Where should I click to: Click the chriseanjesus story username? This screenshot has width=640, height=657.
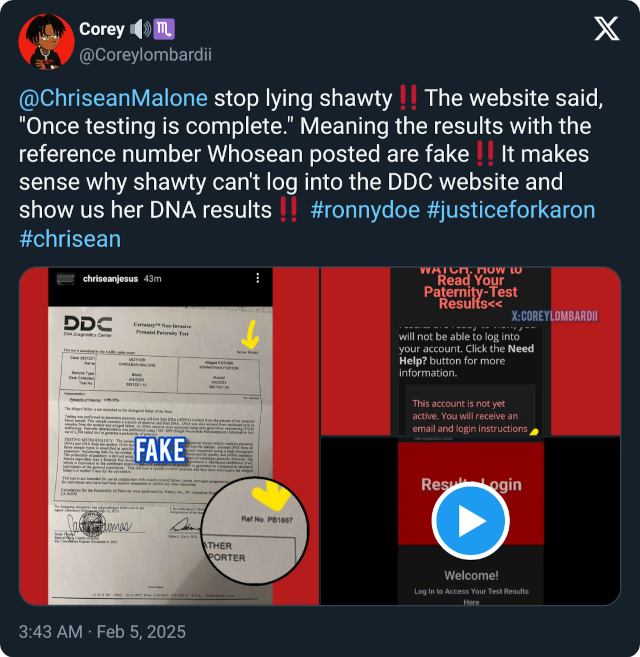[110, 279]
